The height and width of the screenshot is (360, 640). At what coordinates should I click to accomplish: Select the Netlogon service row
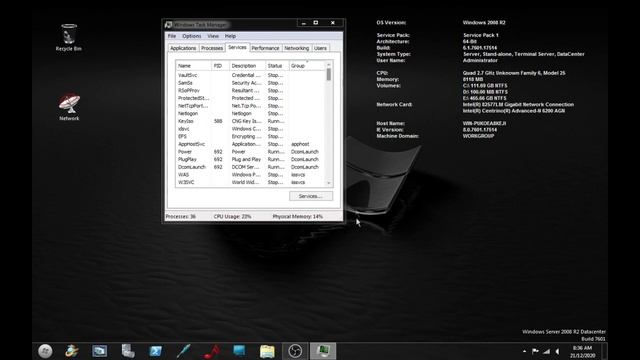(251, 113)
